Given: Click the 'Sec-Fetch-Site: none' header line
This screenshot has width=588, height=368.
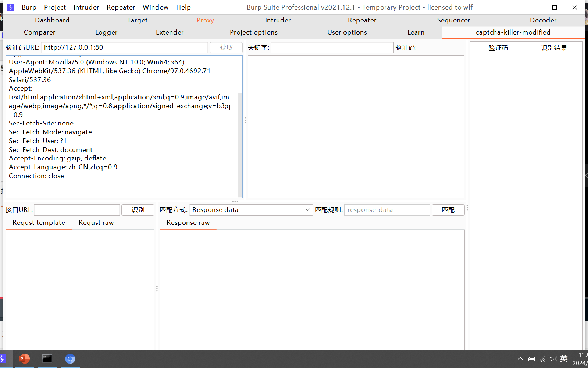Looking at the screenshot, I should click(41, 123).
